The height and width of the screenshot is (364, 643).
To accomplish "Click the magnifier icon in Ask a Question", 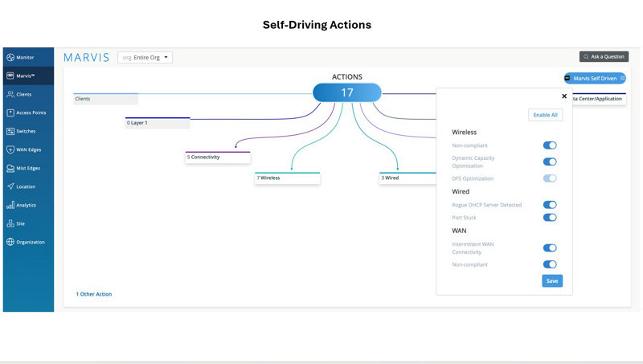I will 586,56.
